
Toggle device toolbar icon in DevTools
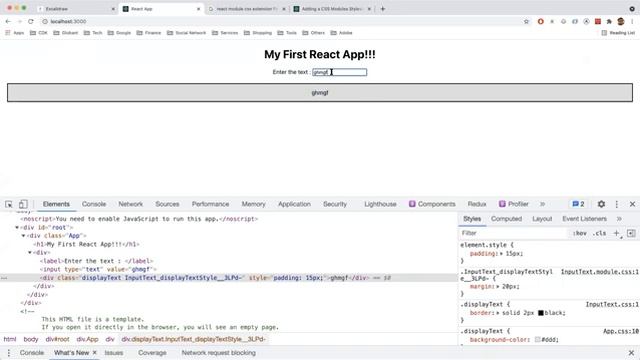pyautogui.click(x=23, y=204)
